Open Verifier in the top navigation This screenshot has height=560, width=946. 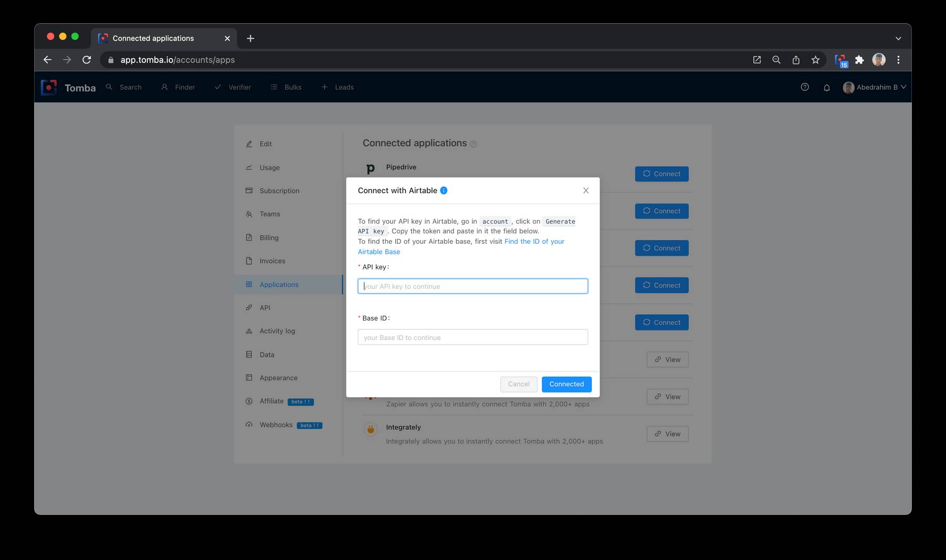tap(233, 87)
